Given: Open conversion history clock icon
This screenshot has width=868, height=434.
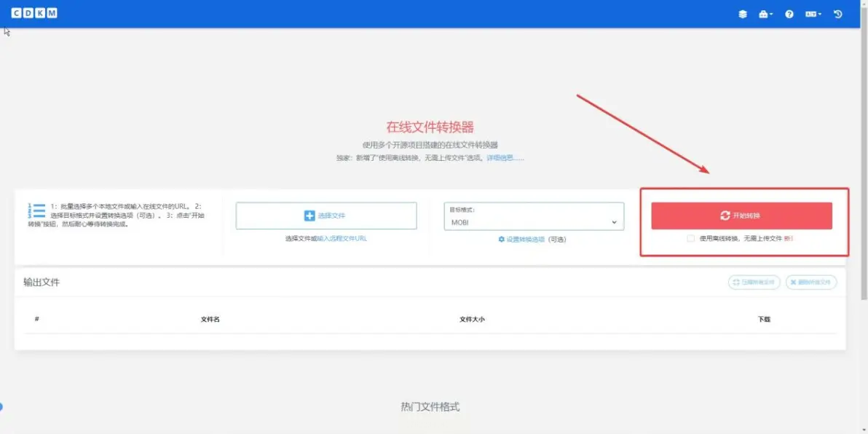Looking at the screenshot, I should pyautogui.click(x=838, y=15).
